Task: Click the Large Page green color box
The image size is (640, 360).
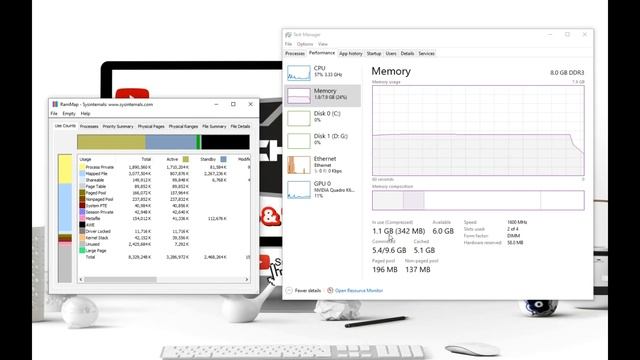Action: [82, 251]
